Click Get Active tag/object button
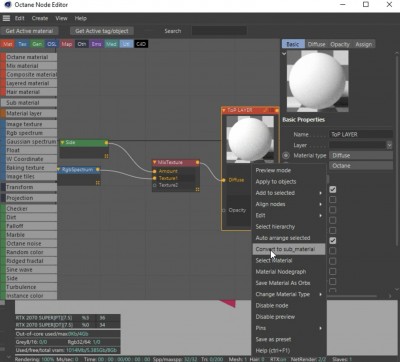The height and width of the screenshot is (362, 400). click(x=102, y=31)
